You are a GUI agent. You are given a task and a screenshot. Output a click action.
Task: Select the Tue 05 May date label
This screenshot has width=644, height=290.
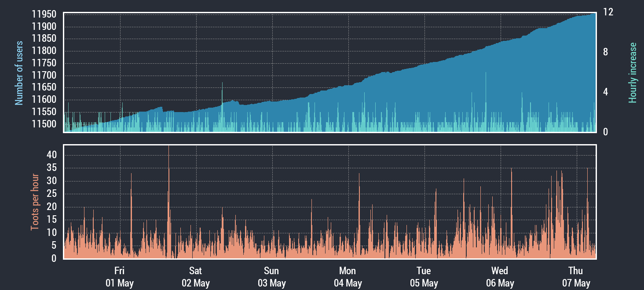(x=424, y=277)
